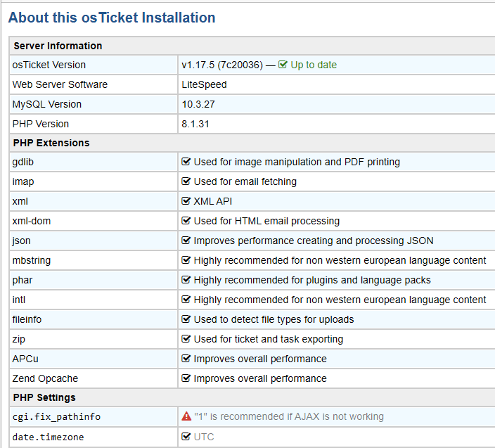This screenshot has height=448, width=495.
Task: Select the fileinfo extension name
Action: coord(27,319)
